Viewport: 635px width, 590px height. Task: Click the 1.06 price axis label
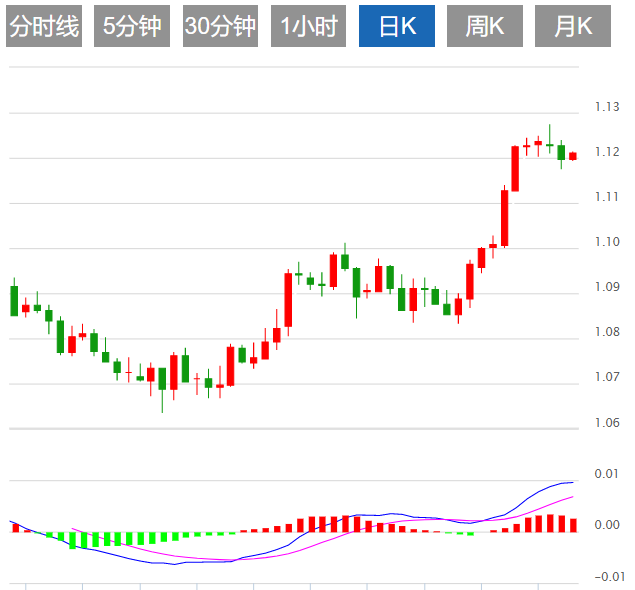[607, 423]
